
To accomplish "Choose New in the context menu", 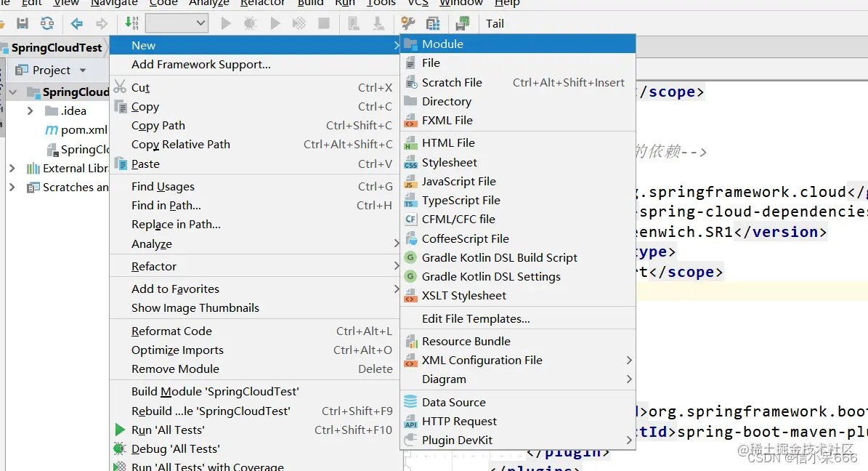I will coord(255,46).
